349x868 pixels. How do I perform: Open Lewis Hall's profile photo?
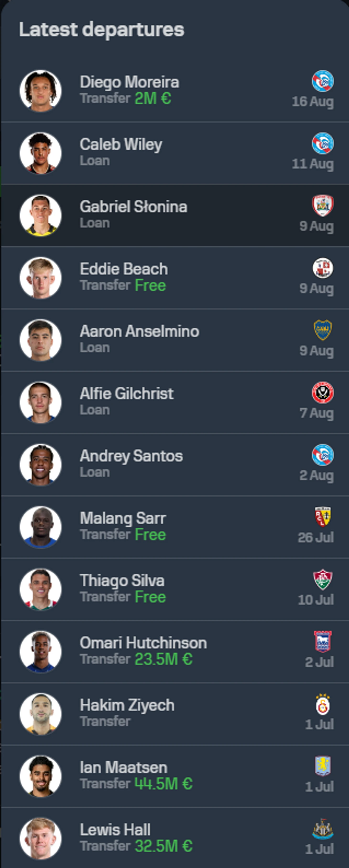[40, 838]
